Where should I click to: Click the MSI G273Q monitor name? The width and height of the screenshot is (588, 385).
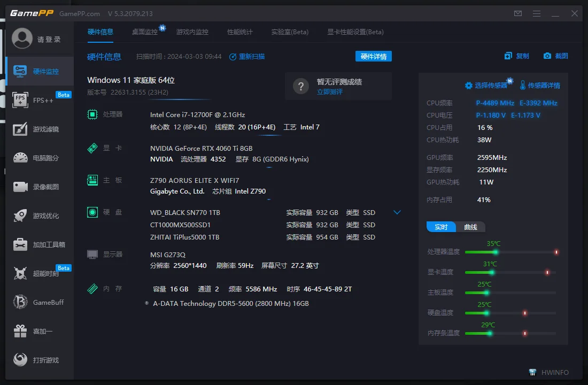(x=168, y=255)
